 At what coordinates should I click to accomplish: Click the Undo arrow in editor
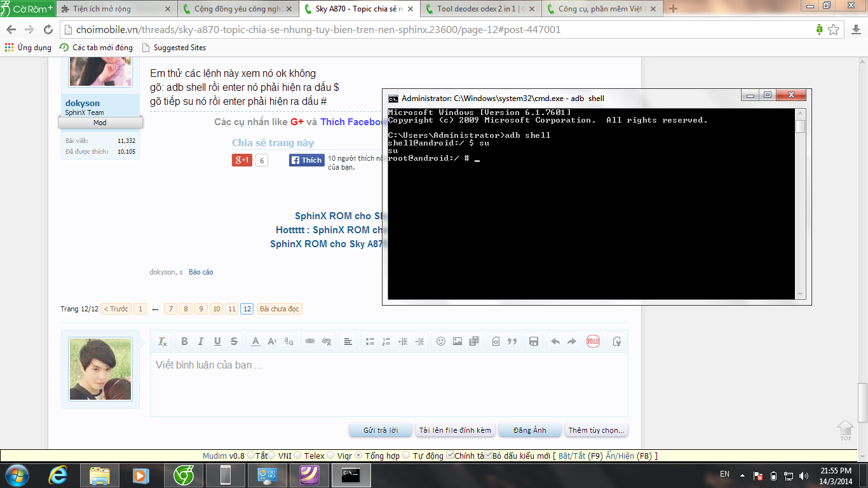coord(555,341)
